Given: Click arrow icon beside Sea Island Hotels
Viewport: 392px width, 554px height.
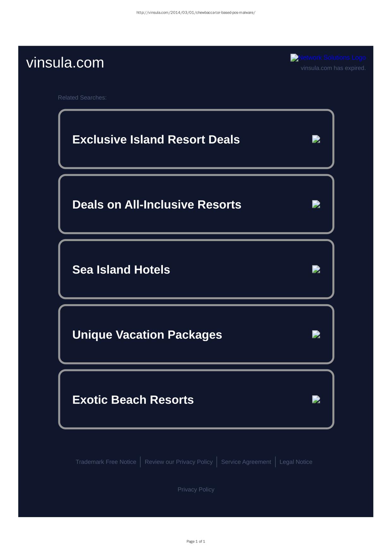Looking at the screenshot, I should point(316,269).
